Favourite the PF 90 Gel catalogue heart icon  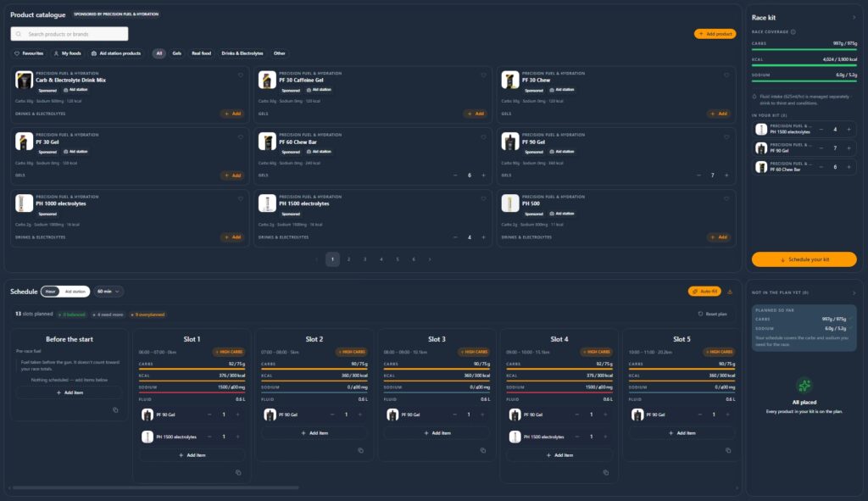coord(726,137)
